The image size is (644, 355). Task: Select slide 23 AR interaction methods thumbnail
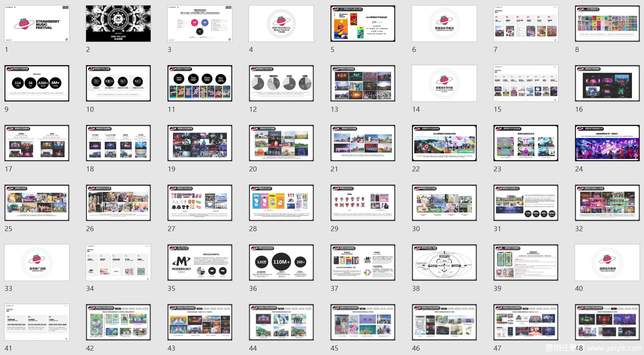pyautogui.click(x=526, y=143)
